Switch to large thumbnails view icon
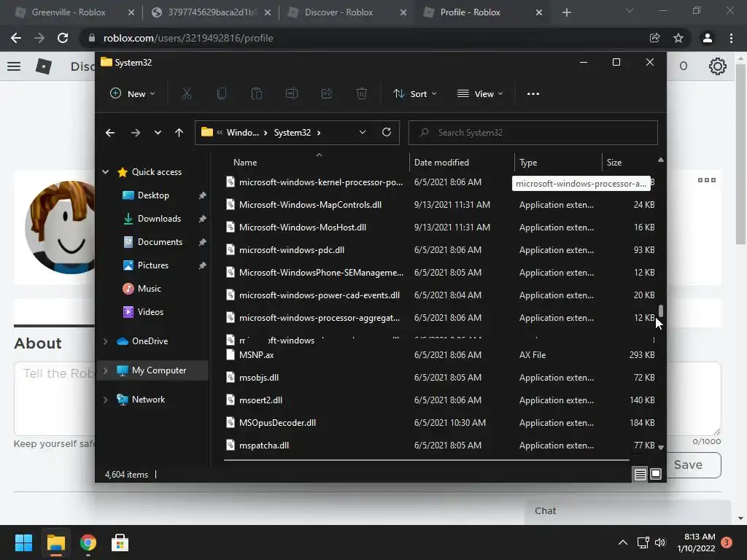This screenshot has width=747, height=560. [x=656, y=474]
